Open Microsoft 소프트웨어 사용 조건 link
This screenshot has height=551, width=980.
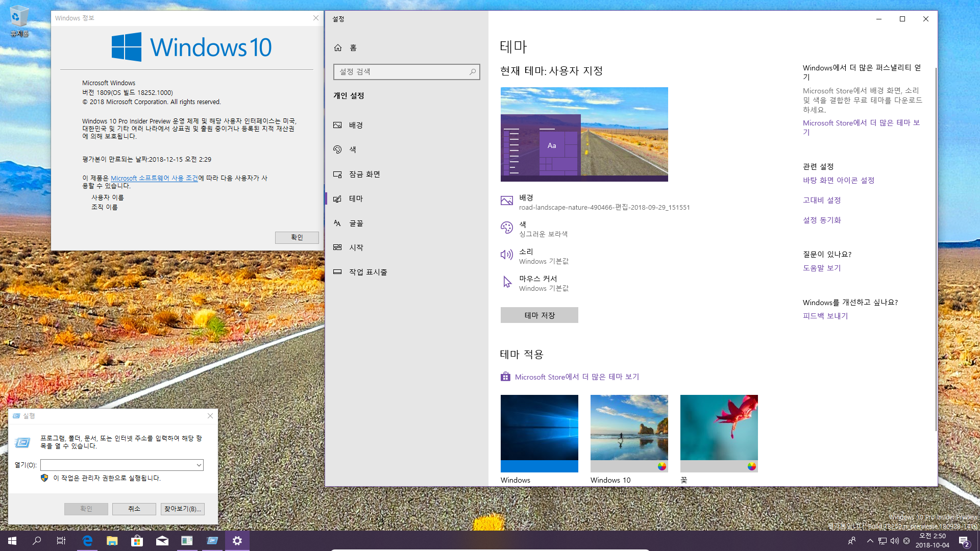(154, 178)
